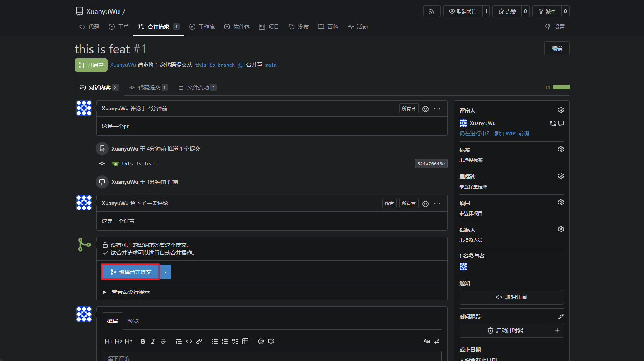This screenshot has height=361, width=644.
Task: Insert a task list
Action: (235, 341)
